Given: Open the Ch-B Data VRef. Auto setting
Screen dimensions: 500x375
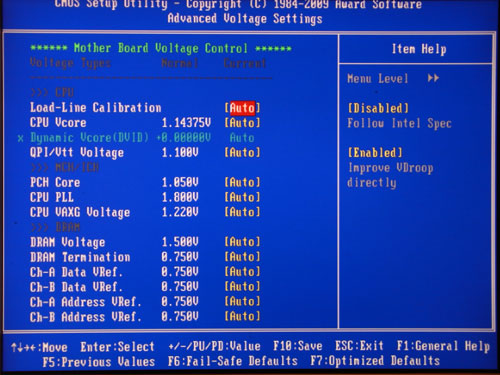Looking at the screenshot, I should click(x=242, y=287).
